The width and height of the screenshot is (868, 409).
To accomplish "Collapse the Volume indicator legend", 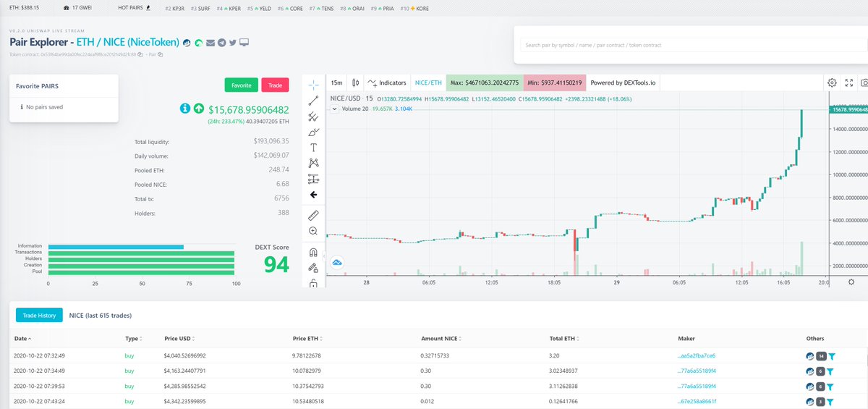I will (x=333, y=109).
